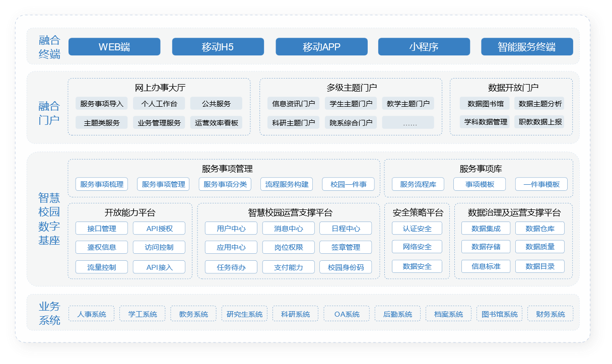Open the 移动APP terminal block
The image size is (612, 364).
[x=321, y=47]
